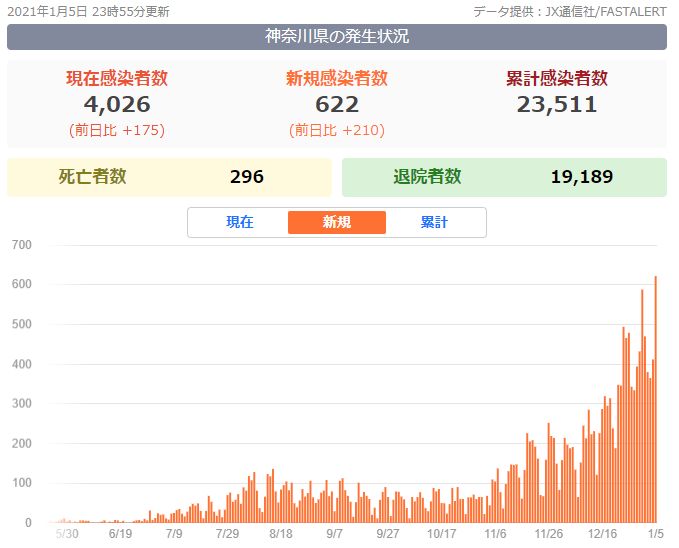Click the 10/17 date label on the axis
The image size is (679, 548).
click(x=442, y=534)
